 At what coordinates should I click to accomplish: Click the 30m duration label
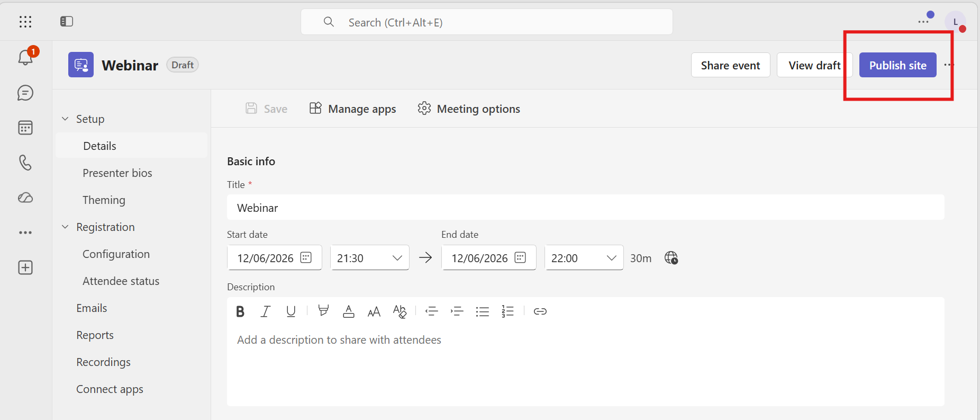pyautogui.click(x=641, y=258)
